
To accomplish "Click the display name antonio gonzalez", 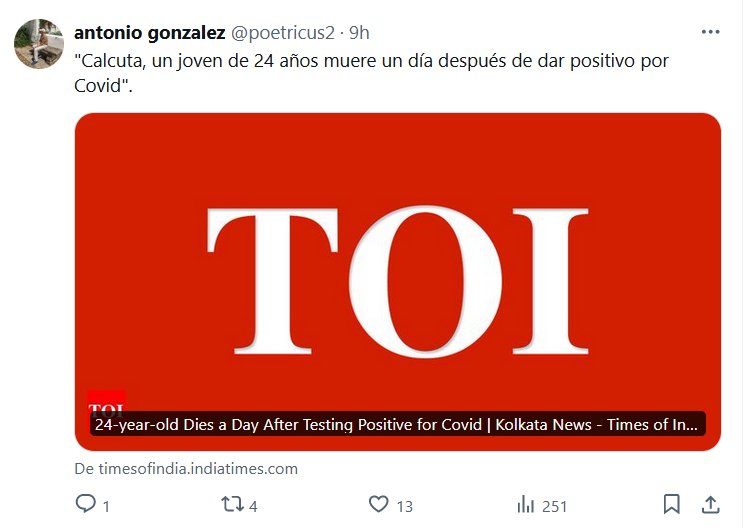I will [x=149, y=33].
